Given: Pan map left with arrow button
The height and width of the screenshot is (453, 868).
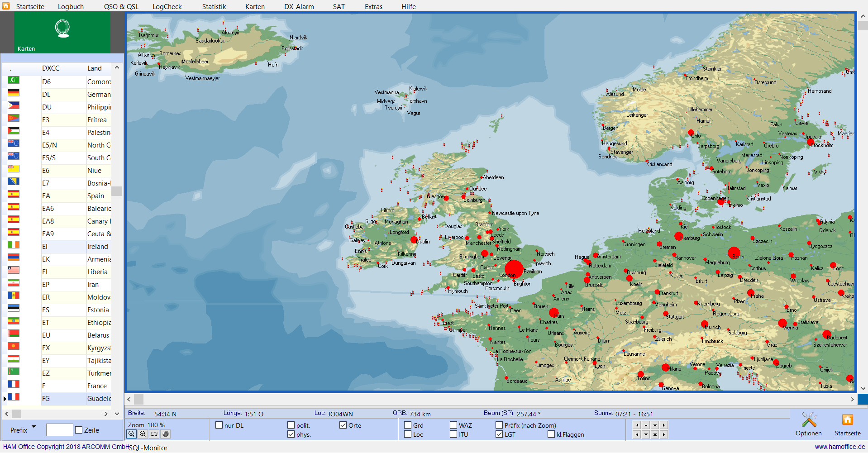Looking at the screenshot, I should click(x=637, y=425).
